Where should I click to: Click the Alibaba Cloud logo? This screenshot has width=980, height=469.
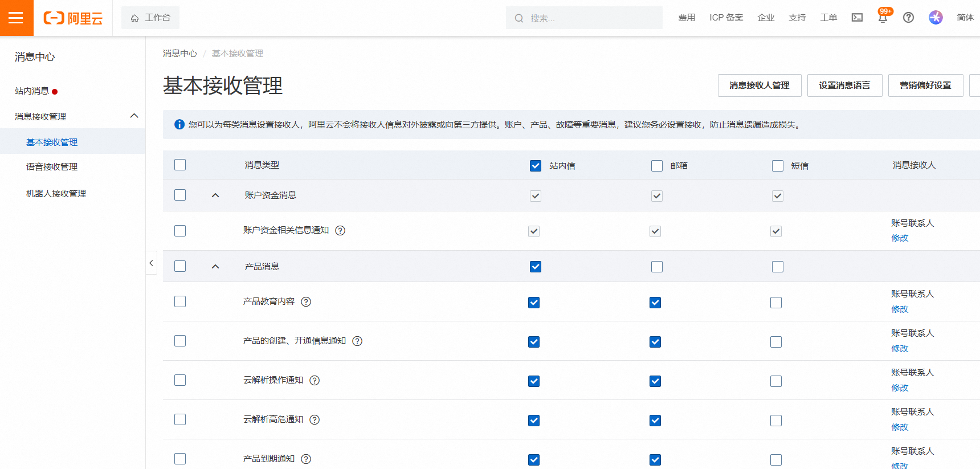tap(73, 18)
